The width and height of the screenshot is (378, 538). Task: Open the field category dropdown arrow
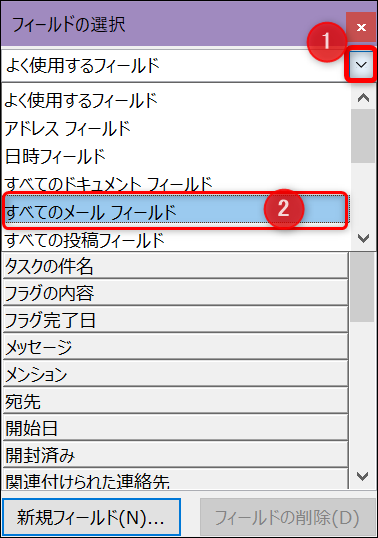361,65
